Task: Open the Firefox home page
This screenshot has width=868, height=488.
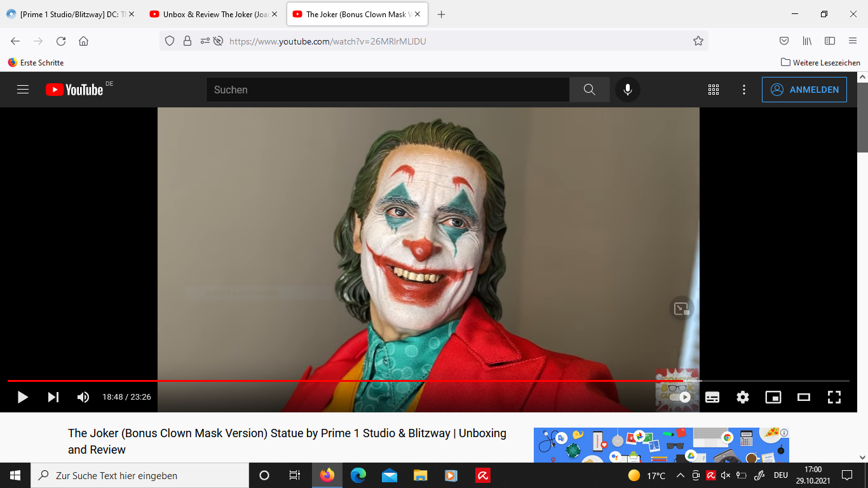Action: [x=83, y=41]
